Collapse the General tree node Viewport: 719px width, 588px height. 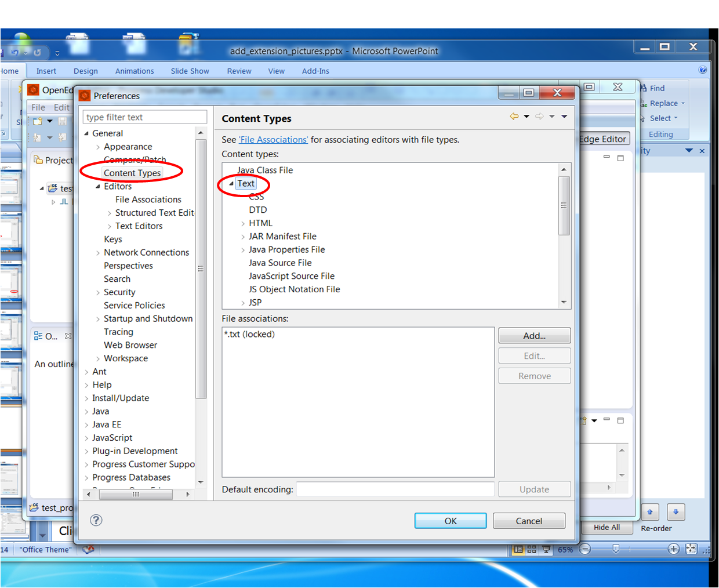86,133
